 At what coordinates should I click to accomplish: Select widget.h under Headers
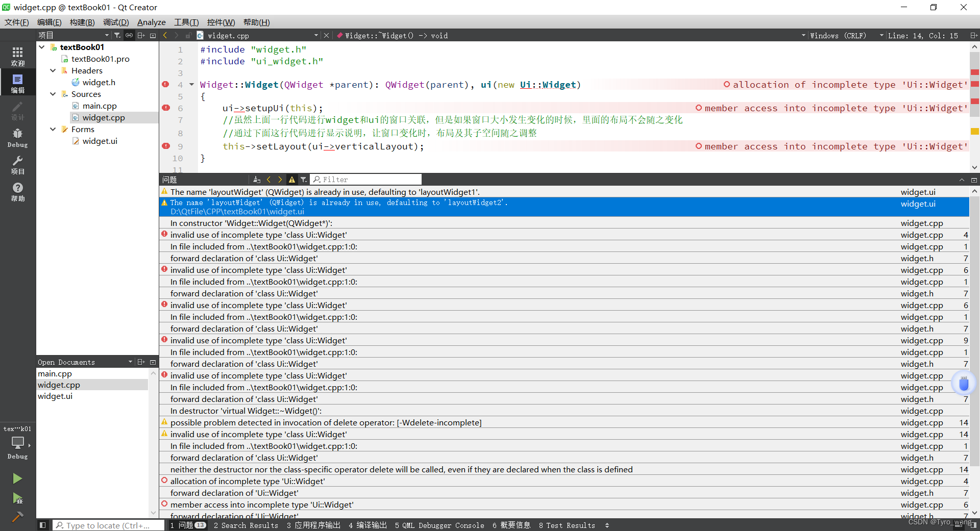click(x=99, y=82)
